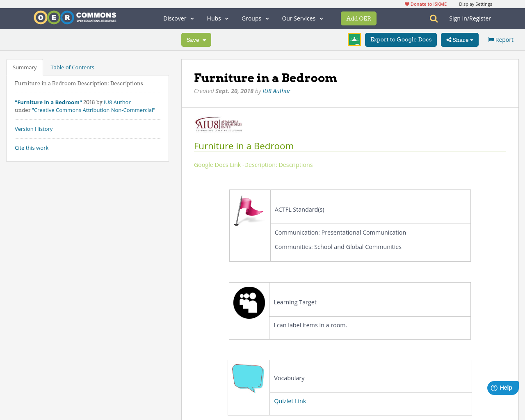The width and height of the screenshot is (525, 420).
Task: Open the Save dropdown button
Action: click(x=196, y=40)
